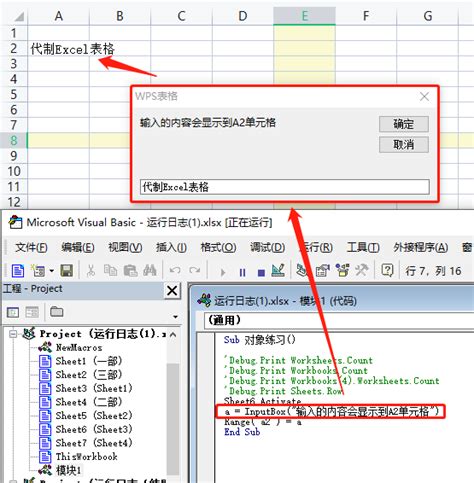
Task: Toggle Folders icon in Project panel
Action: click(57, 312)
